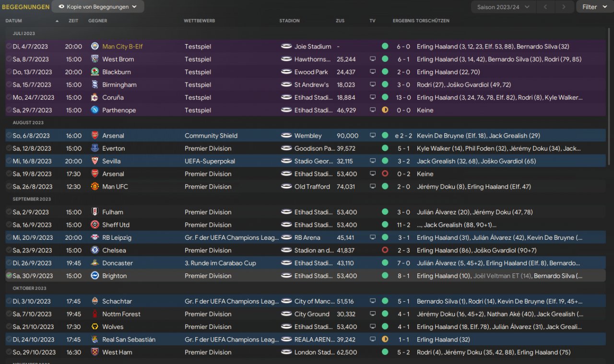
Task: Click the stadium icon beside Wembley
Action: [x=286, y=136]
